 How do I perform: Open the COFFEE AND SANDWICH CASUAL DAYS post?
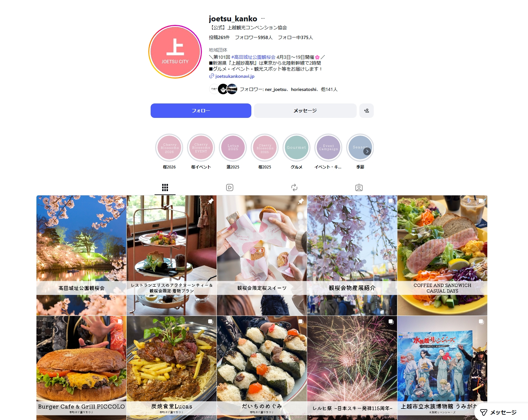[442, 255]
